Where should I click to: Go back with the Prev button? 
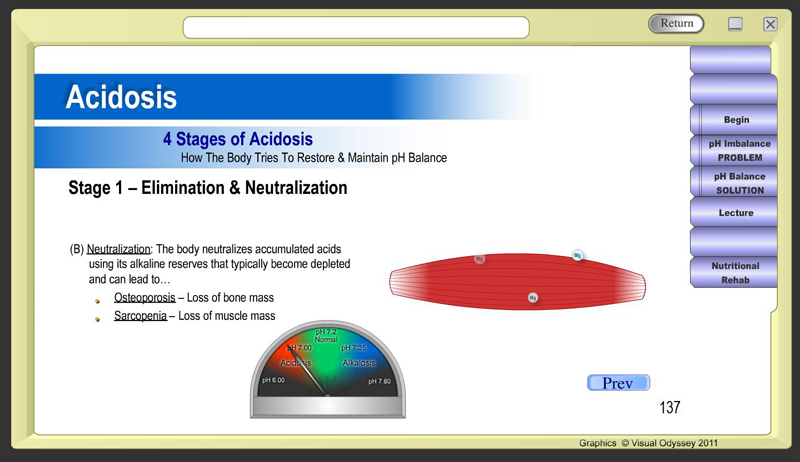point(617,383)
